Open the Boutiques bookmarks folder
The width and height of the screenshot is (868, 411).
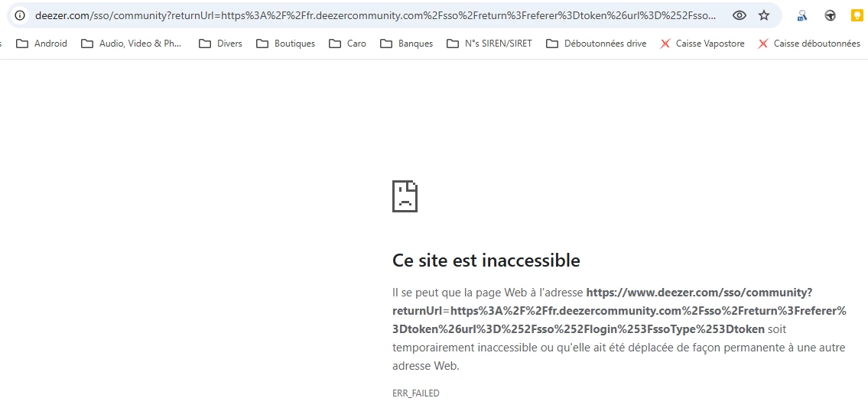286,43
